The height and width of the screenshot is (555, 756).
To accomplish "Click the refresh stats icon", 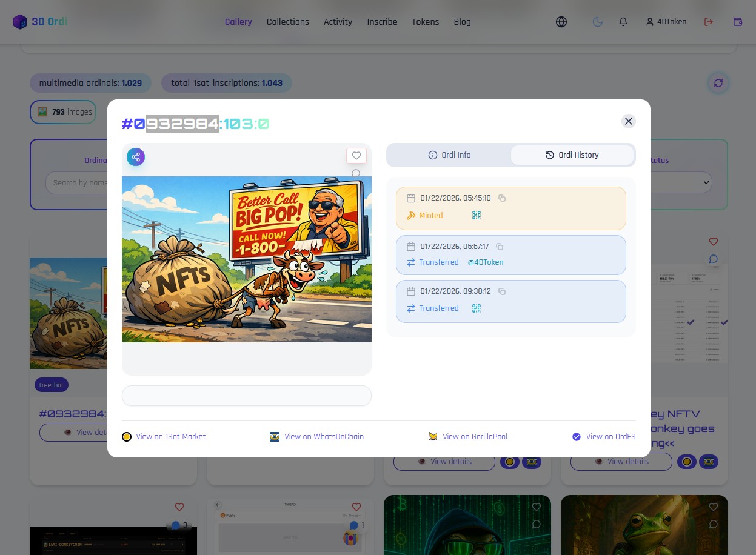I will click(718, 83).
